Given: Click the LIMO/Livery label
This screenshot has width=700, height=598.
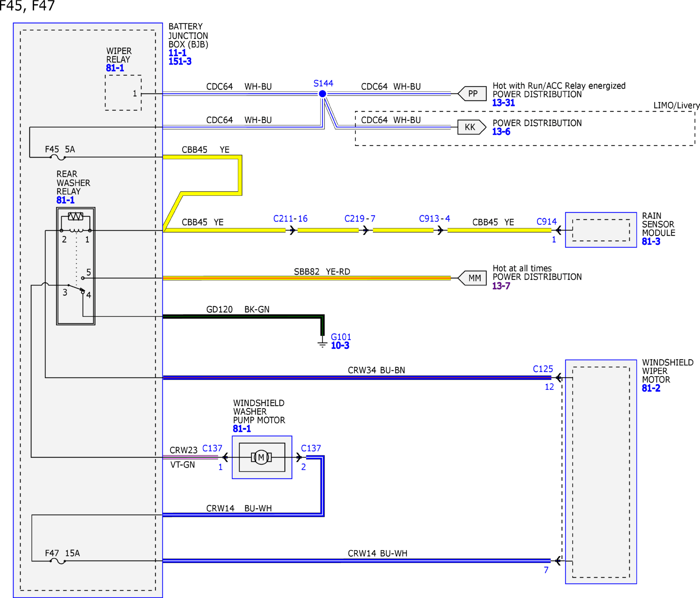Looking at the screenshot, I should (x=676, y=106).
